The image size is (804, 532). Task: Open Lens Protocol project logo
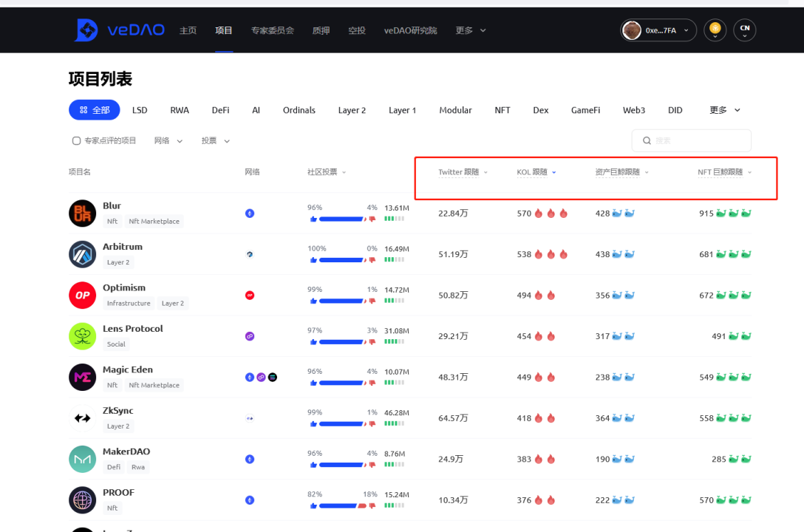[83, 336]
